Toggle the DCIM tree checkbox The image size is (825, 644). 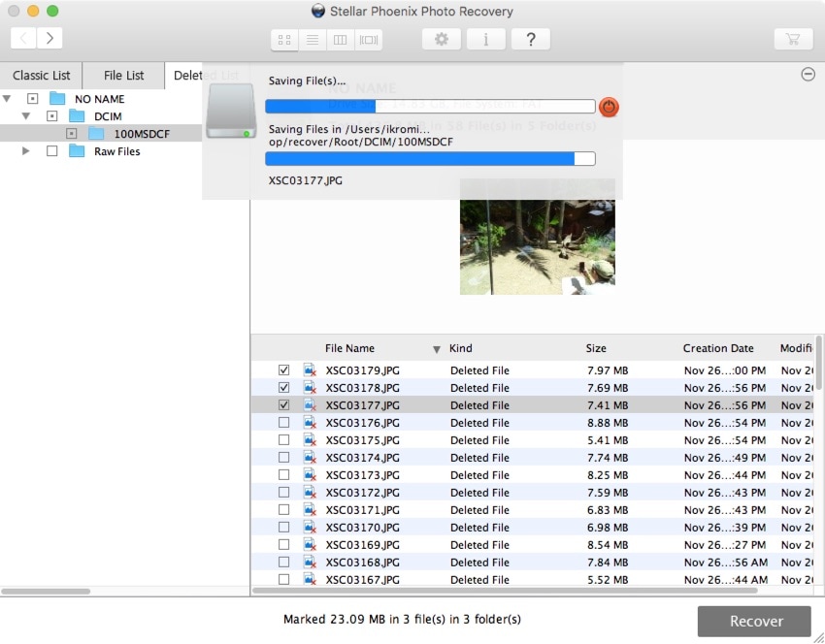tap(51, 115)
